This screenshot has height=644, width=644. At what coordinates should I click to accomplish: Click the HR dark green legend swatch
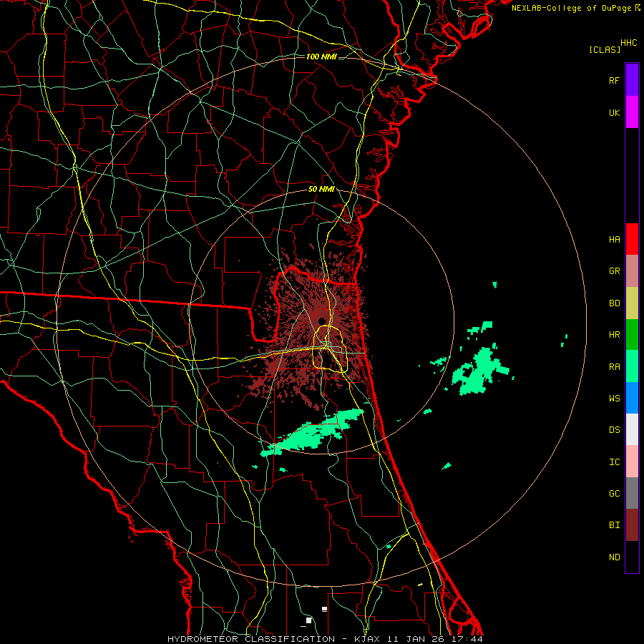(x=632, y=335)
